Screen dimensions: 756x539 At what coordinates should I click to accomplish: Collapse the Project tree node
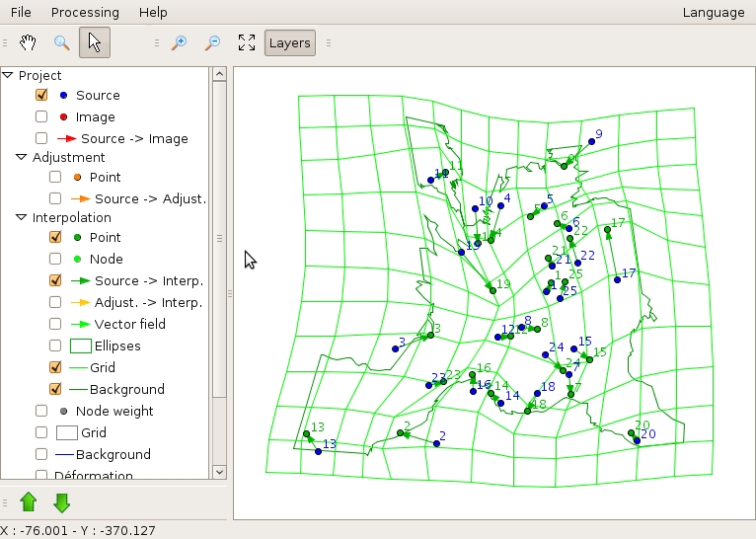(x=7, y=75)
